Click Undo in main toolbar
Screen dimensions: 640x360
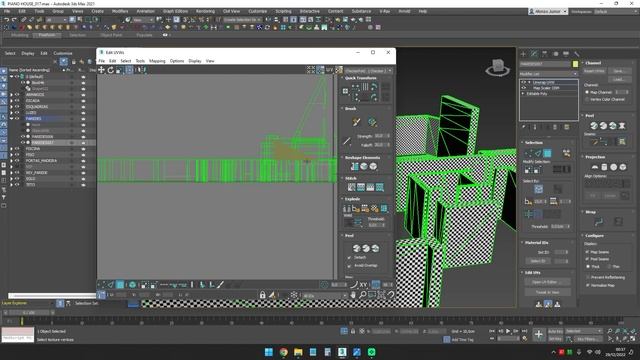(x=7, y=20)
